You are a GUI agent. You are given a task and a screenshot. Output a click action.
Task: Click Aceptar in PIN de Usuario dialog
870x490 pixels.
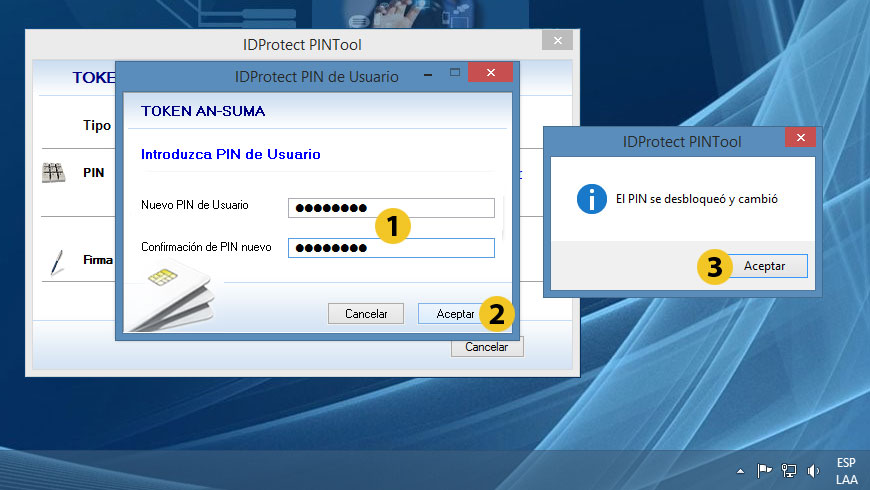[x=455, y=314]
